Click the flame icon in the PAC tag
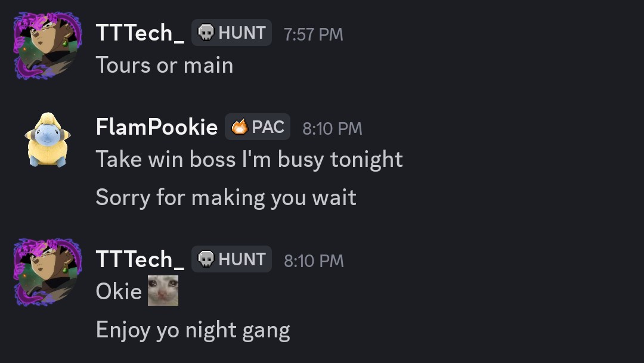Image resolution: width=644 pixels, height=363 pixels. pos(240,127)
